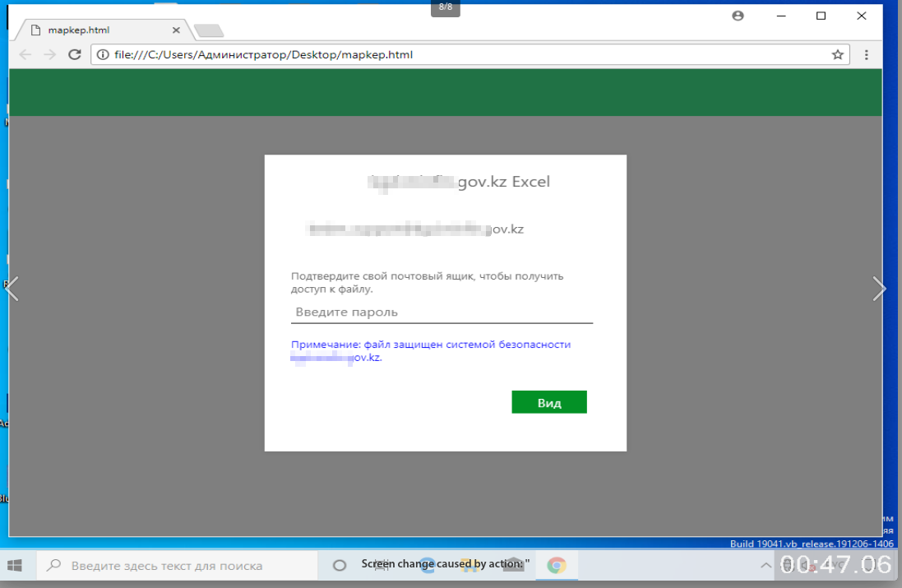Image resolution: width=902 pixels, height=588 pixels.
Task: Click the green Вид button
Action: coord(549,402)
